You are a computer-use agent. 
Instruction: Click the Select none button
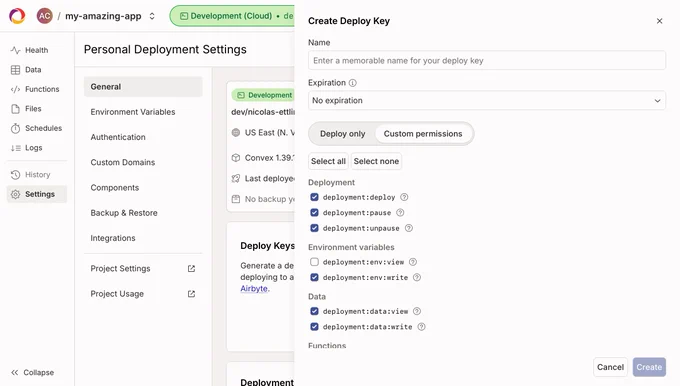coord(376,161)
